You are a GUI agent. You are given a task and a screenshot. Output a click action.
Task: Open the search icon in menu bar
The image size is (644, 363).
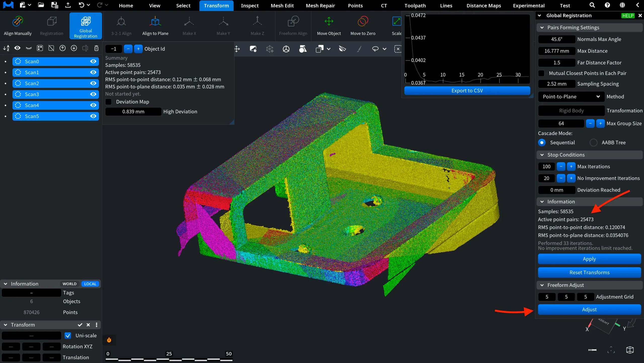pyautogui.click(x=592, y=5)
